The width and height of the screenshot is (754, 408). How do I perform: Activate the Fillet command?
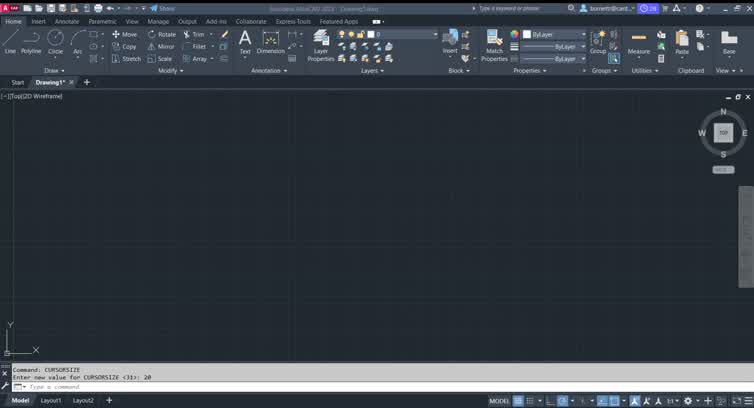pyautogui.click(x=195, y=47)
